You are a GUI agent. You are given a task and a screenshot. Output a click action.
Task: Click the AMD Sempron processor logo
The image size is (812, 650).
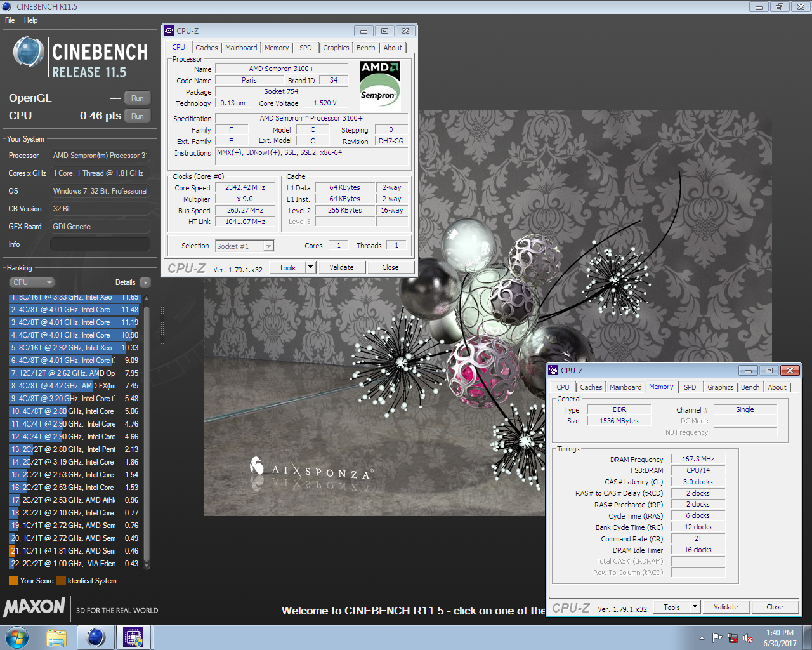pyautogui.click(x=380, y=85)
